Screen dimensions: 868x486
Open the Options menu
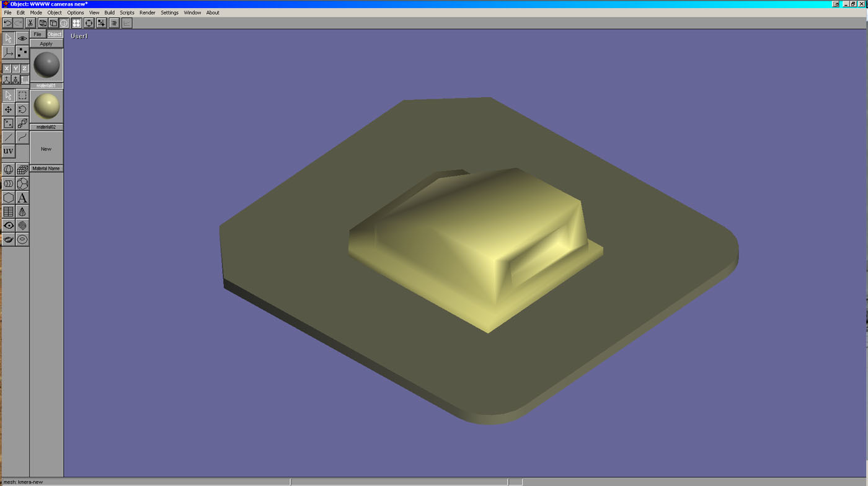[76, 12]
